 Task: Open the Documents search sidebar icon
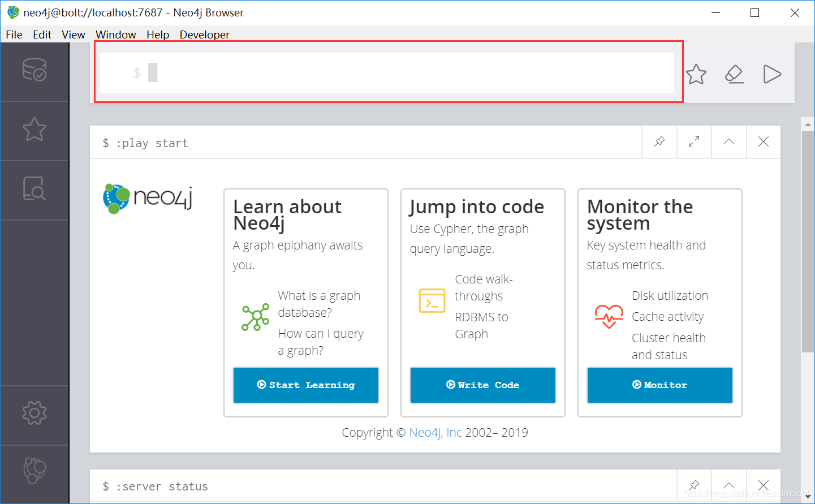click(35, 188)
